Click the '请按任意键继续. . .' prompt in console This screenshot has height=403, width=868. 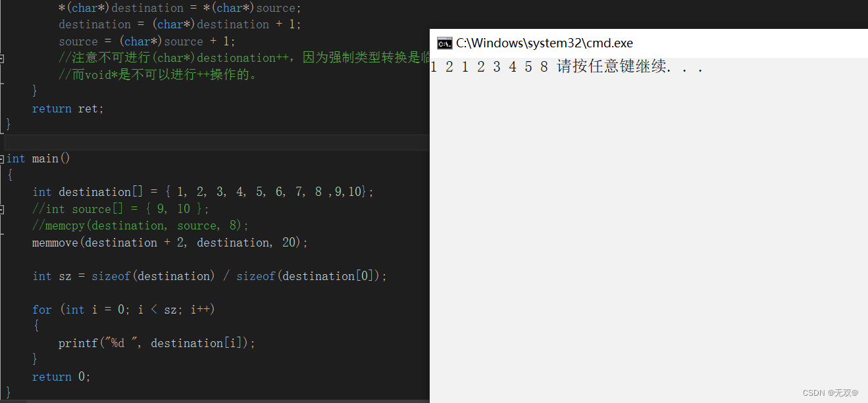click(630, 67)
